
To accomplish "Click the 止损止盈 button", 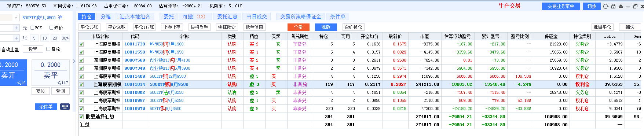I will point(172,27).
